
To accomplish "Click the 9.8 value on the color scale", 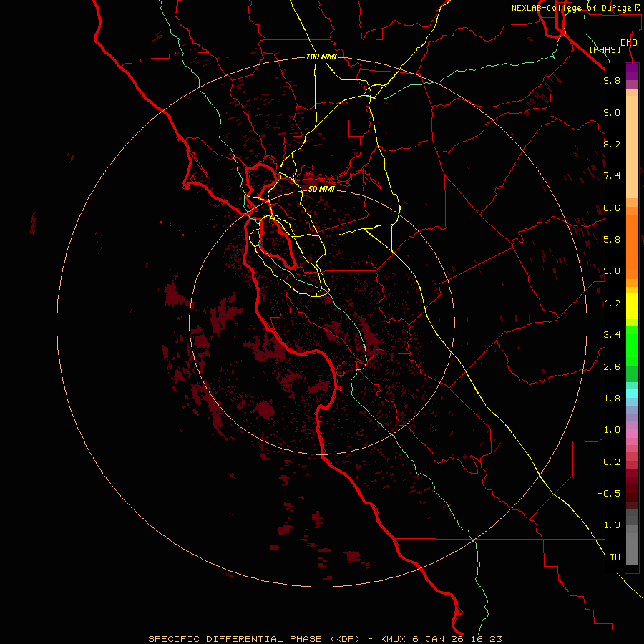I will (612, 80).
